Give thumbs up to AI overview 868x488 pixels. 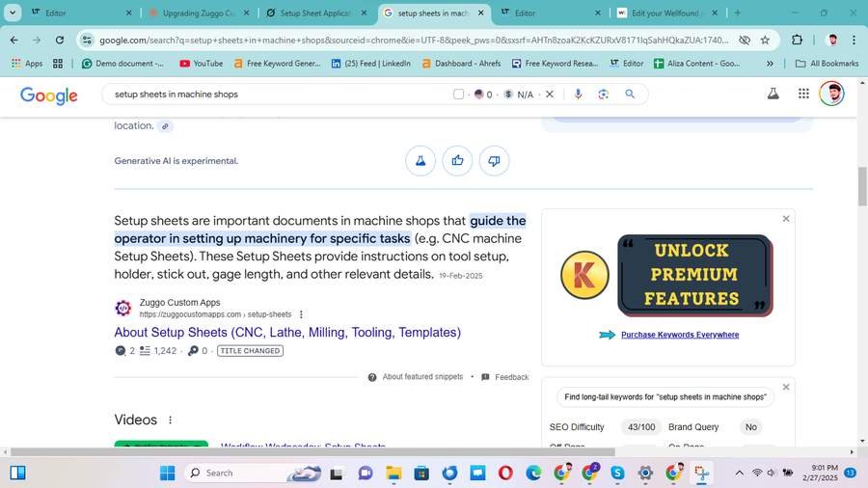[x=457, y=160]
